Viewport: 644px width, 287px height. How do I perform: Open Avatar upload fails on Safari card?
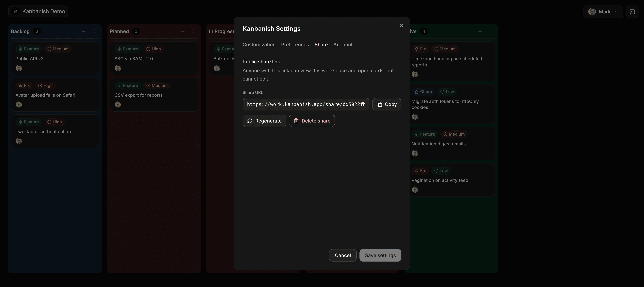[55, 95]
